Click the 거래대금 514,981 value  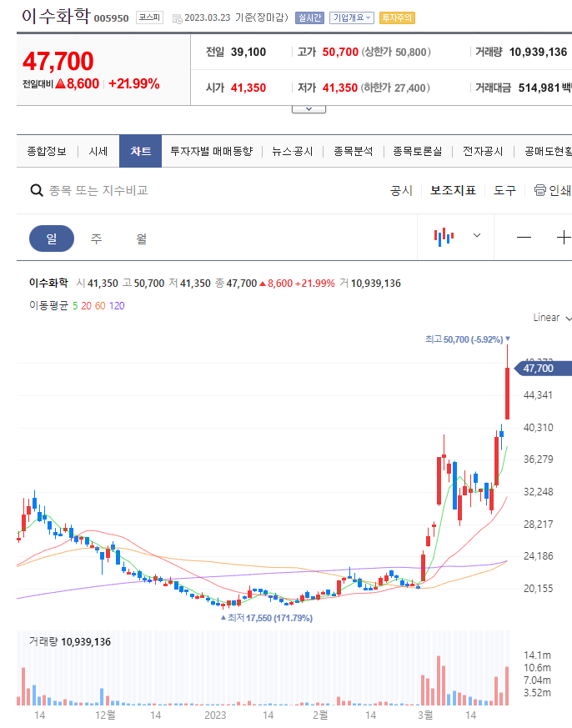click(x=539, y=88)
